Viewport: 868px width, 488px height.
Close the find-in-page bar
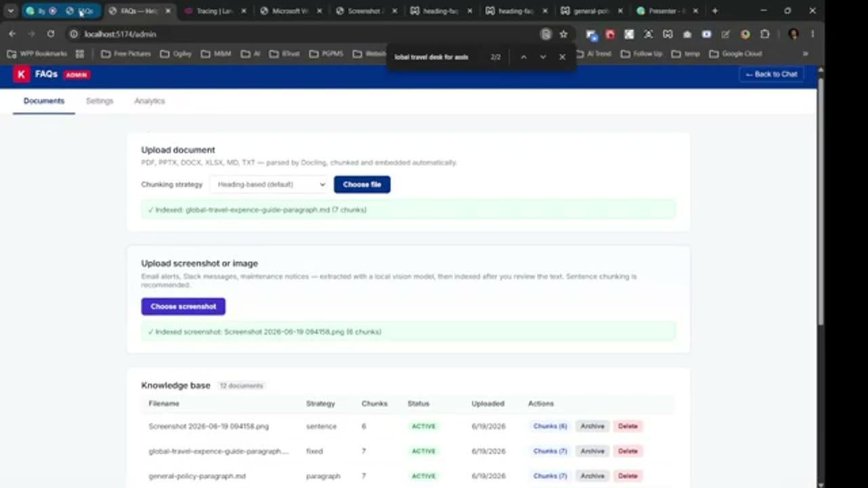(x=562, y=57)
